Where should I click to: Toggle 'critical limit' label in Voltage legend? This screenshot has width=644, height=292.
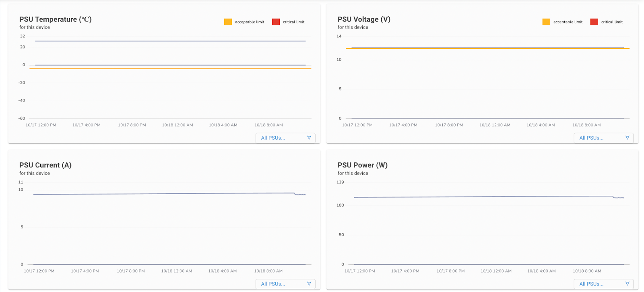click(x=612, y=22)
